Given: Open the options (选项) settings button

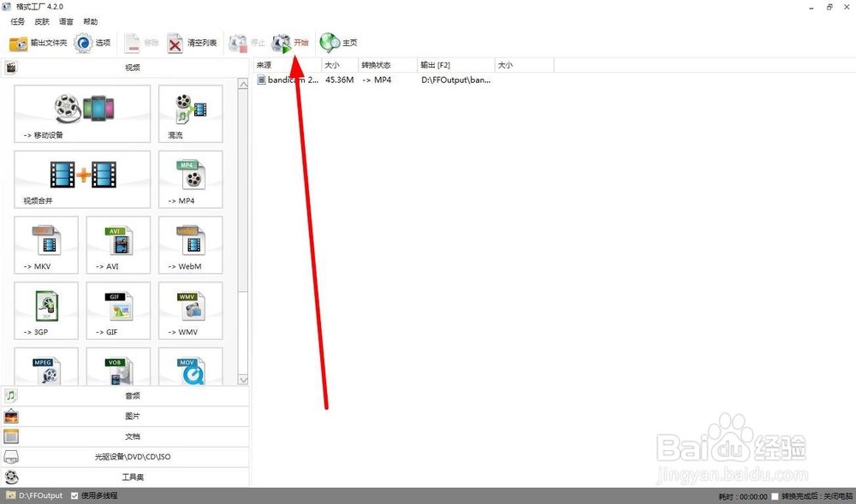Looking at the screenshot, I should click(92, 43).
